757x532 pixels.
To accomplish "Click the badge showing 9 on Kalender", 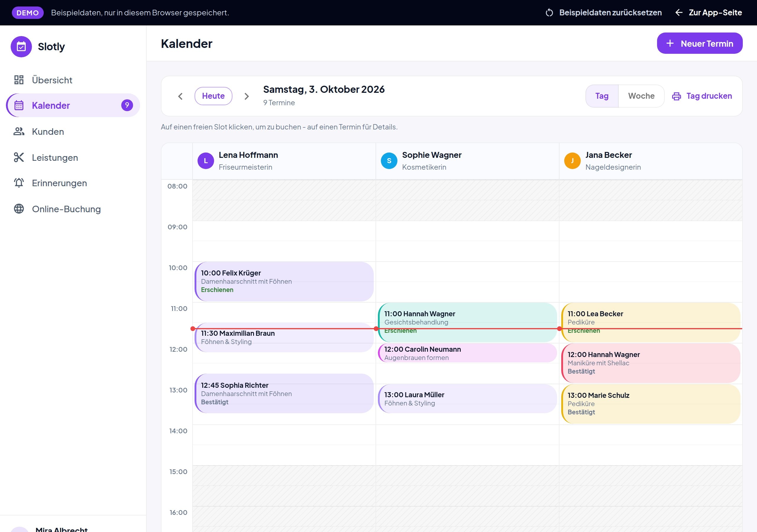I will click(x=127, y=105).
